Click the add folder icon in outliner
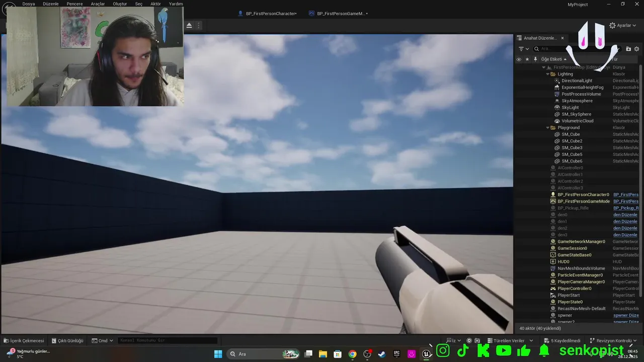This screenshot has height=362, width=644. pos(628,49)
